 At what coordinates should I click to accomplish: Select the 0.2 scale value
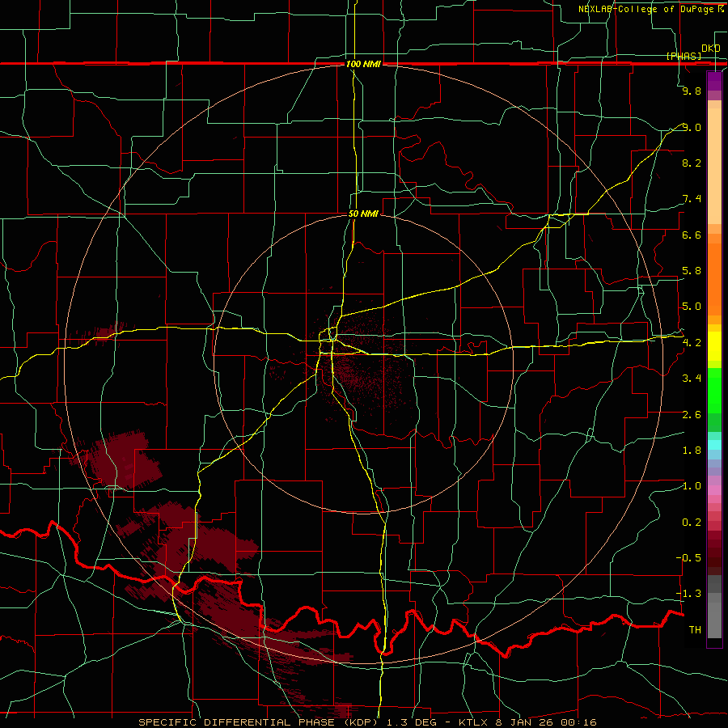tap(692, 523)
